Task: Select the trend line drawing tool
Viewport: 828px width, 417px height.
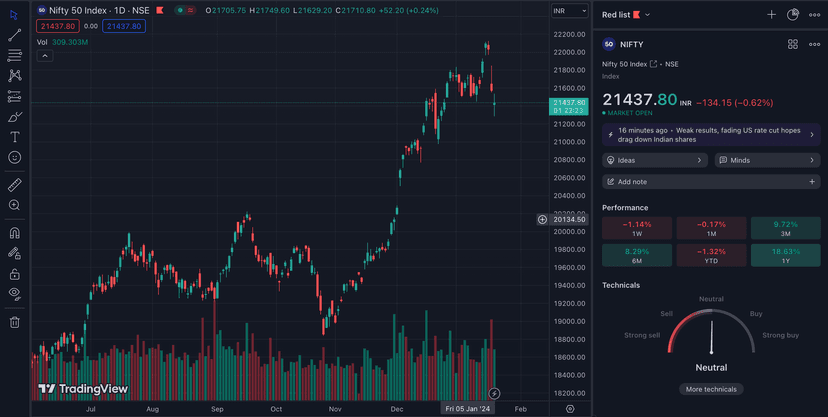Action: [x=15, y=35]
